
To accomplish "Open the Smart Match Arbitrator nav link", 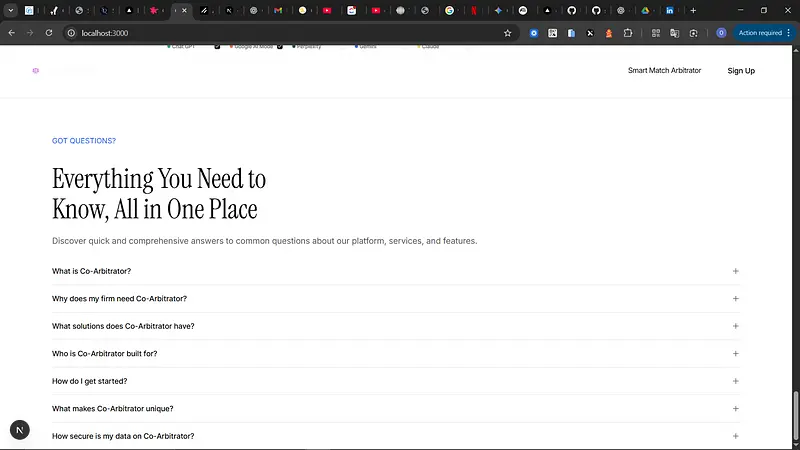I will pyautogui.click(x=664, y=71).
